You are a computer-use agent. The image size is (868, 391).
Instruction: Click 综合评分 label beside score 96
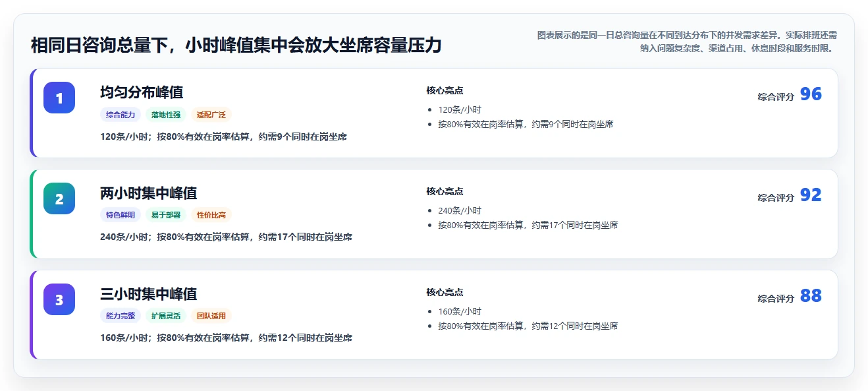[776, 97]
